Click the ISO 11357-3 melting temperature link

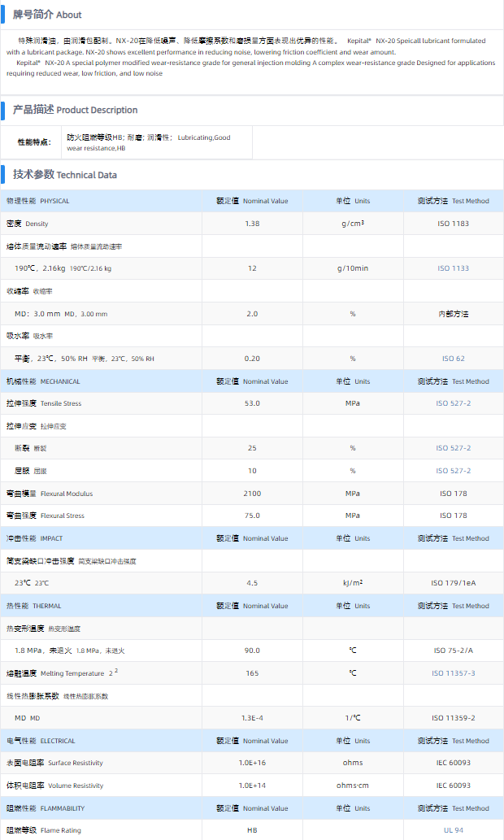(x=453, y=673)
